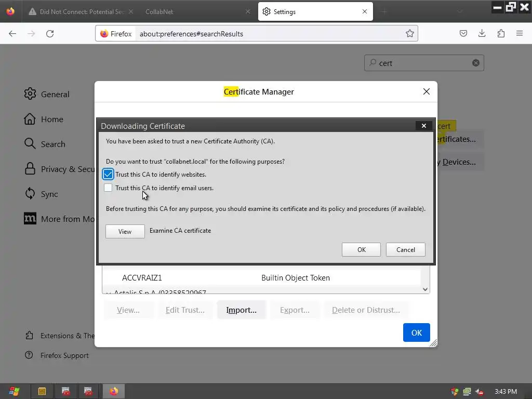Open the Sync settings category

pyautogui.click(x=41, y=194)
